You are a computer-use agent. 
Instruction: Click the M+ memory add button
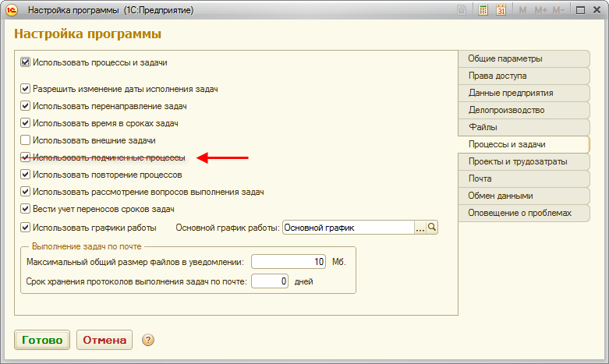tap(540, 10)
